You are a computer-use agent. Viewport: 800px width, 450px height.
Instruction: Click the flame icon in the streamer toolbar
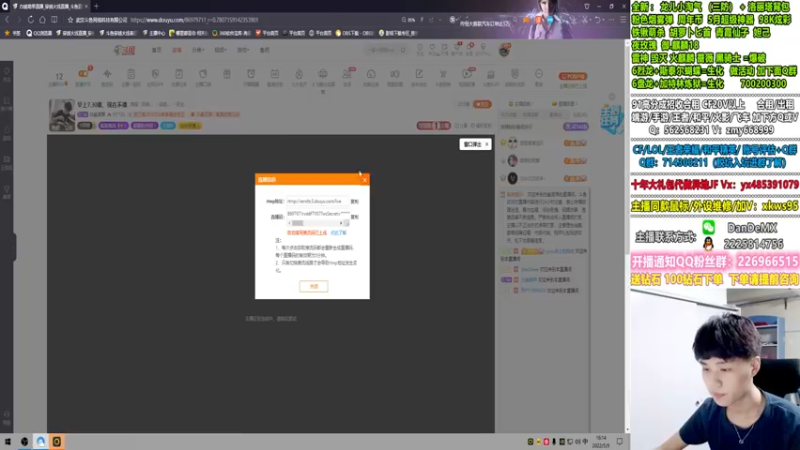tap(298, 74)
